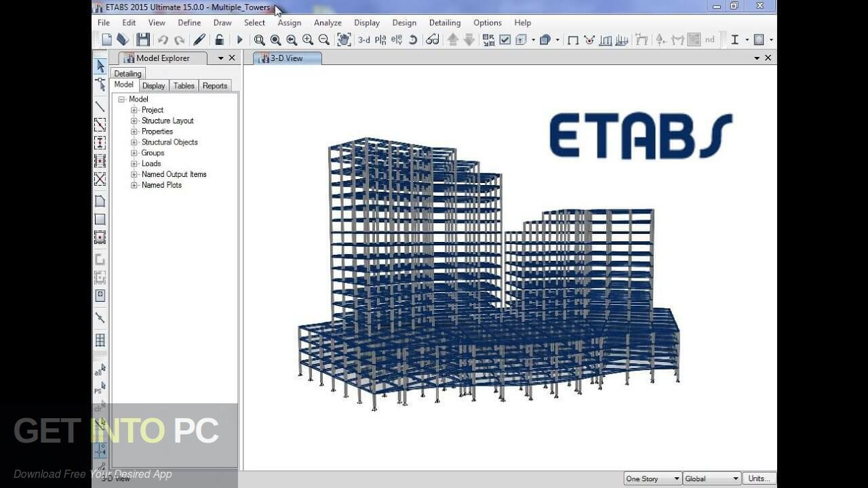Toggle the Lock/Unlock model padlock icon

click(219, 40)
